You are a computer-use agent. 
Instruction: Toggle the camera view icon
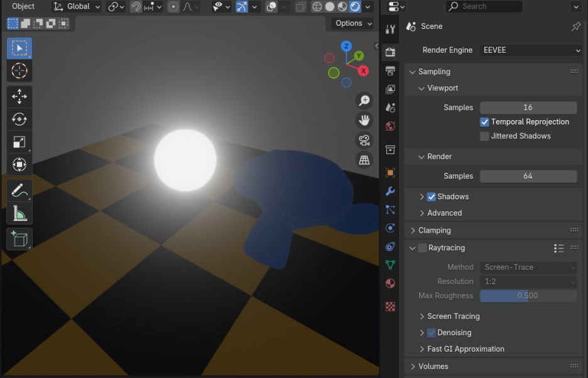click(364, 140)
